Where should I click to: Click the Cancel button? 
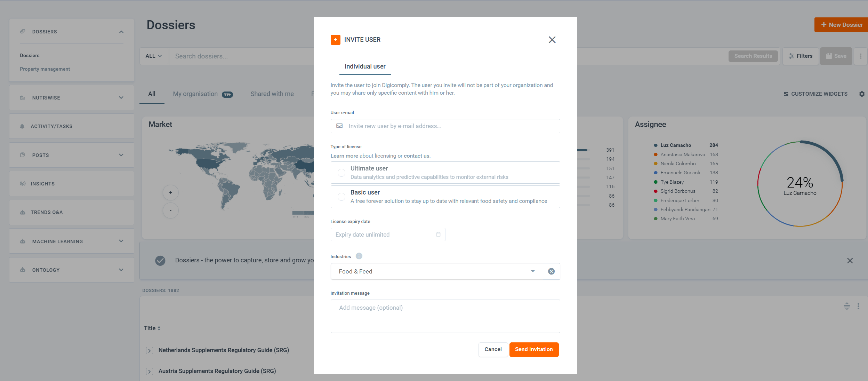coord(493,349)
